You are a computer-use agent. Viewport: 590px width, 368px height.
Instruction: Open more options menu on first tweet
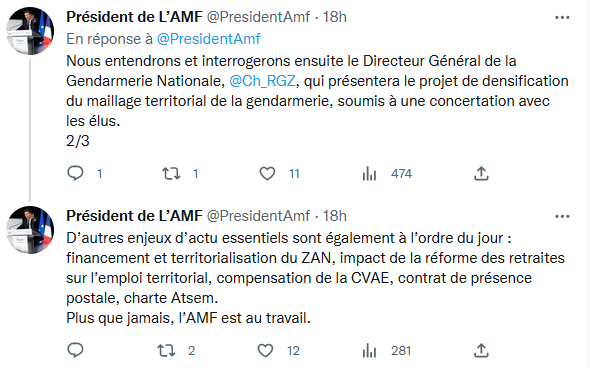pos(562,17)
